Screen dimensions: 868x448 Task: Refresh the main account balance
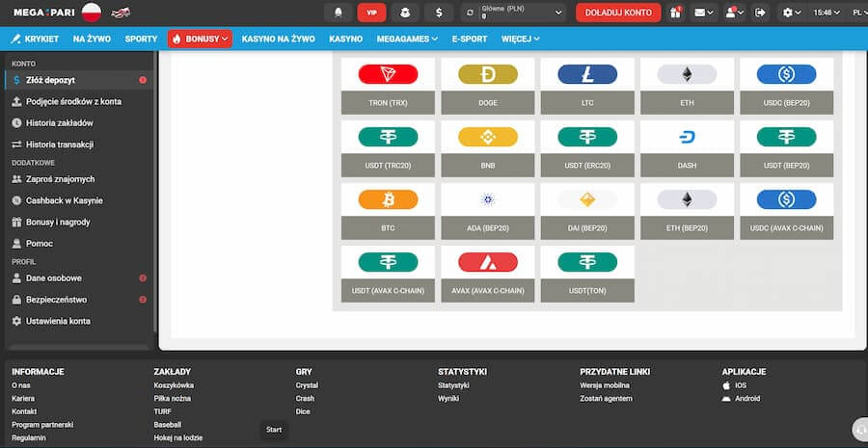pyautogui.click(x=471, y=13)
